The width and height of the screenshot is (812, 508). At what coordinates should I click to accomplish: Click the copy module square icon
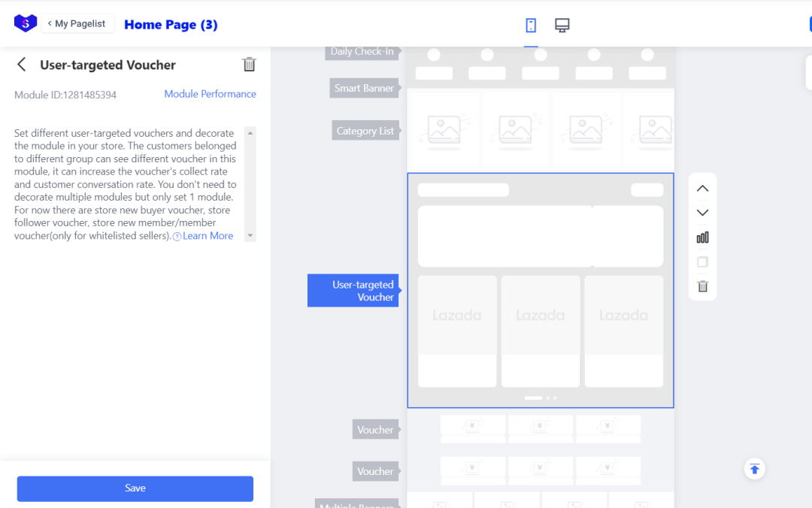[703, 262]
